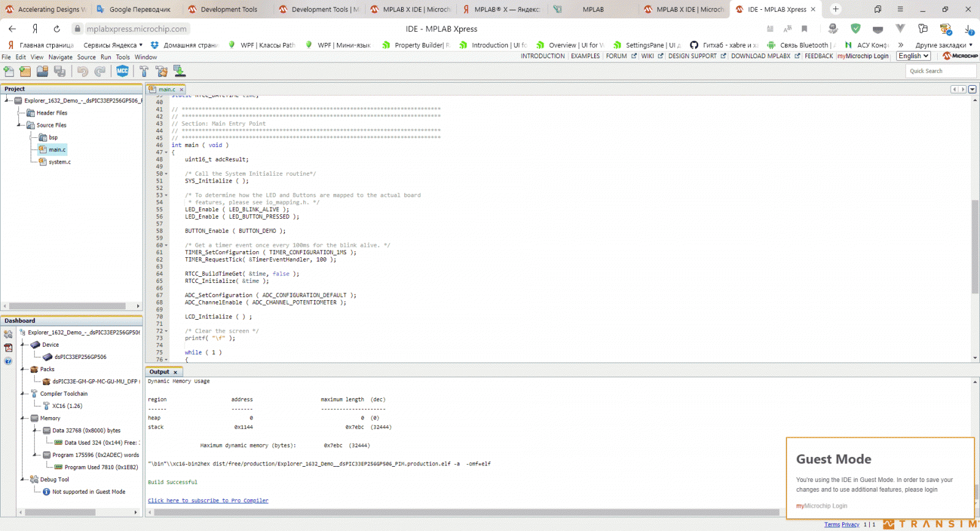Viewport: 980px width, 531px height.
Task: Click subscribe to Pro Compiler link
Action: coord(208,501)
